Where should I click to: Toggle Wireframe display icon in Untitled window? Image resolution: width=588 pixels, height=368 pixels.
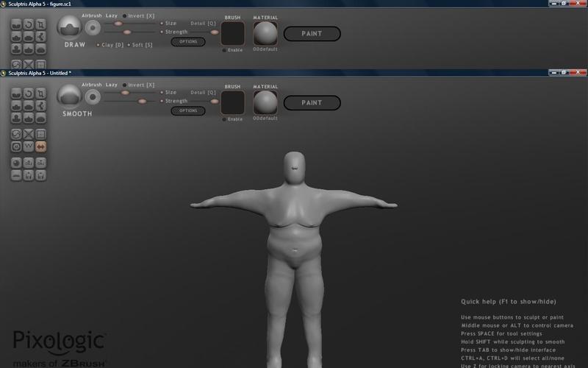[28, 146]
